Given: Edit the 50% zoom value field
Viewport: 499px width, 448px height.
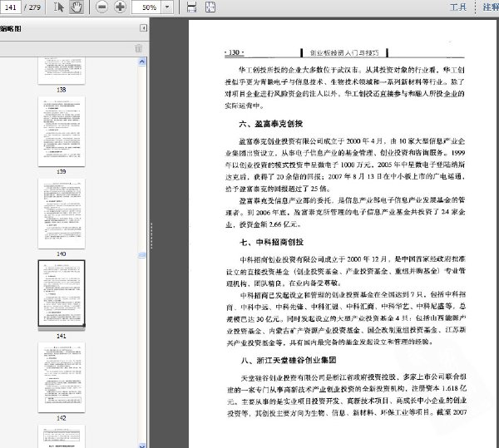Looking at the screenshot, I should click(x=147, y=7).
